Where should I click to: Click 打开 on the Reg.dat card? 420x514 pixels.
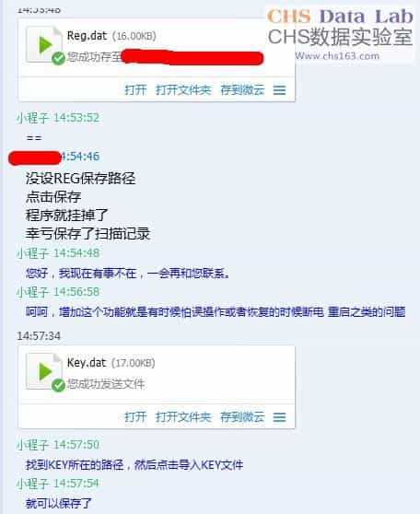135,90
